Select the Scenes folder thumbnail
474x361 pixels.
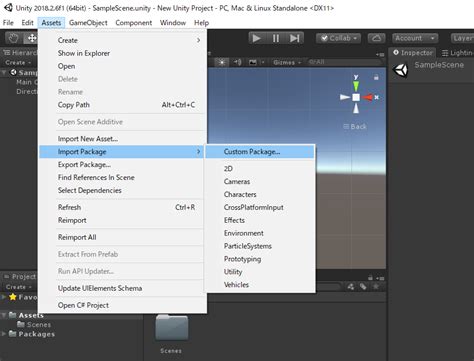(172, 328)
